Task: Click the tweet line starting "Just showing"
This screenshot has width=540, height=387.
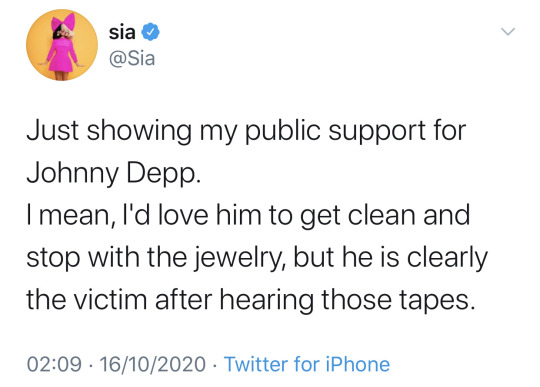Action: 246,131
